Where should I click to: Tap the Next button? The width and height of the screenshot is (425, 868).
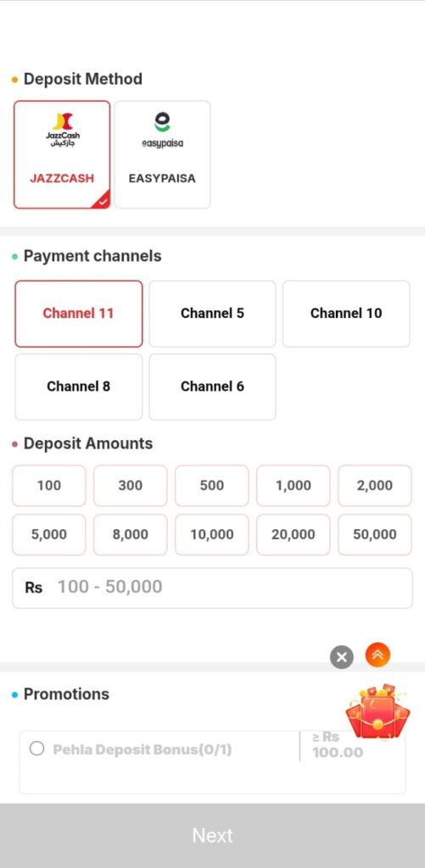(x=212, y=835)
